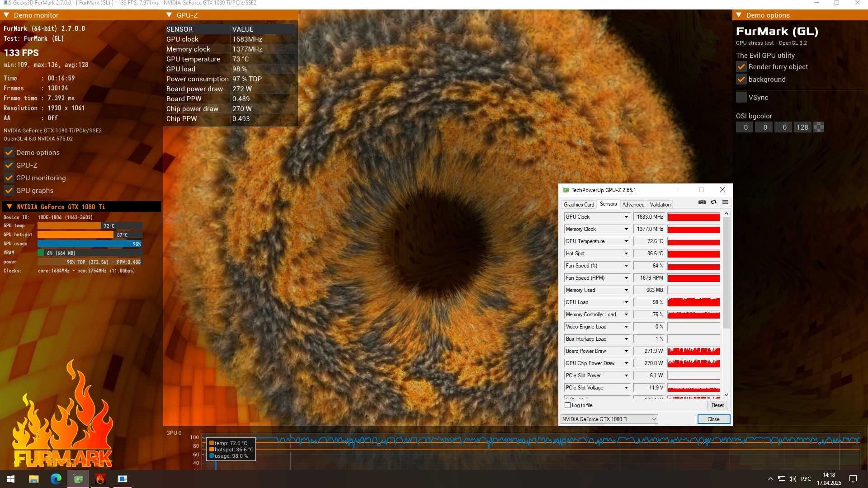Switch to Advanced tab
868x488 pixels.
[633, 205]
